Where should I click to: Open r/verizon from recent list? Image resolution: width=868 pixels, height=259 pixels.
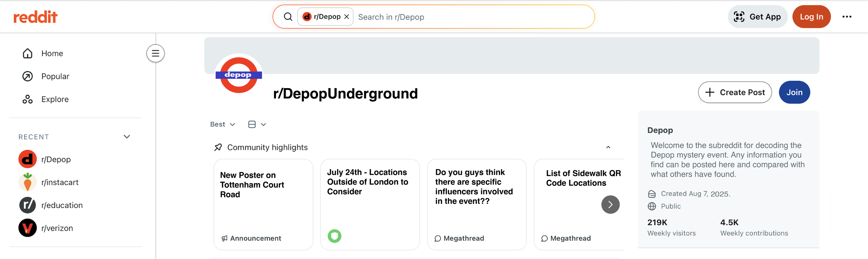coord(57,228)
